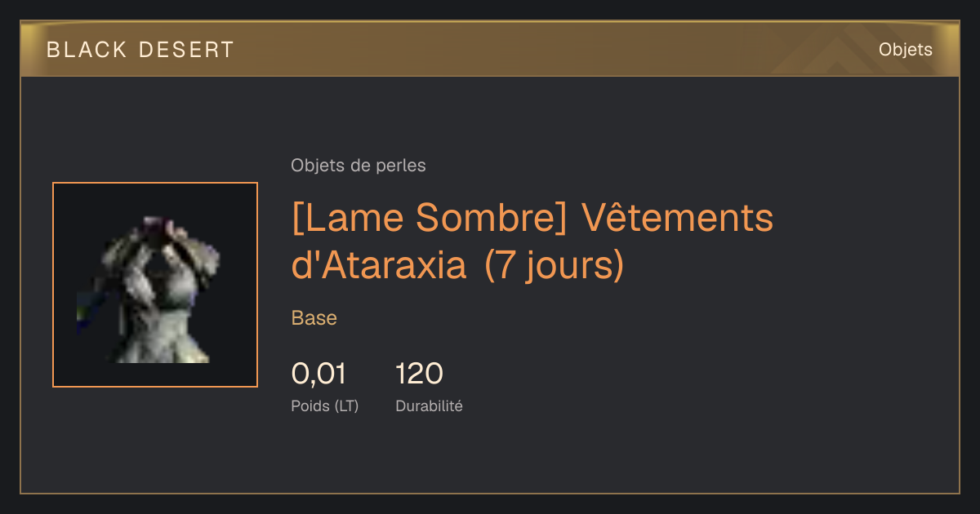Click the Base grade label
This screenshot has height=514, width=980.
pos(314,318)
